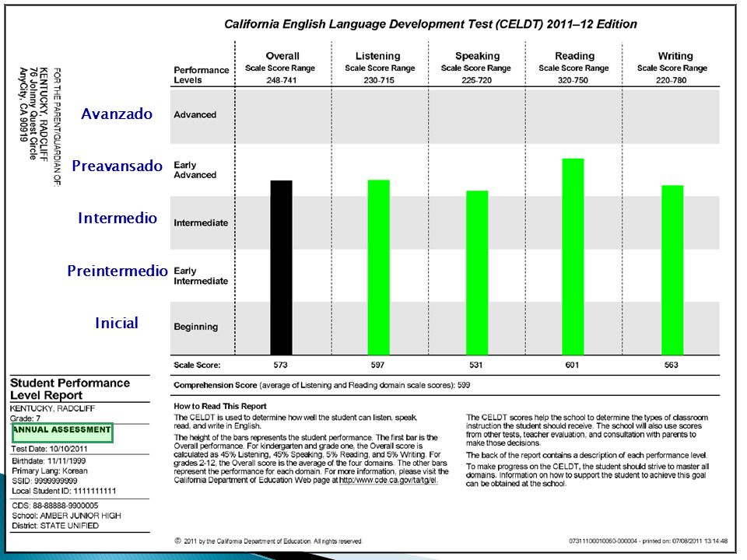
Task: Click the 'Intermediate' performance level label
Action: point(201,223)
